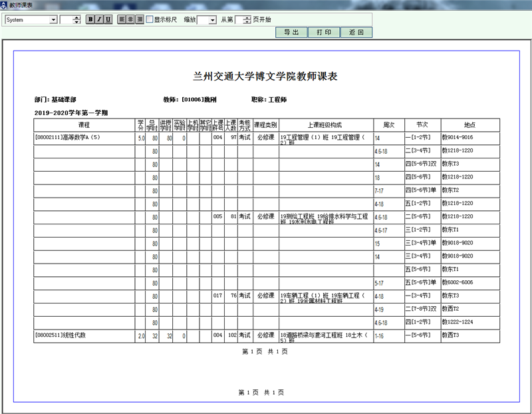This screenshot has height=414, width=532.
Task: Click the 返回 back button
Action: pyautogui.click(x=356, y=32)
